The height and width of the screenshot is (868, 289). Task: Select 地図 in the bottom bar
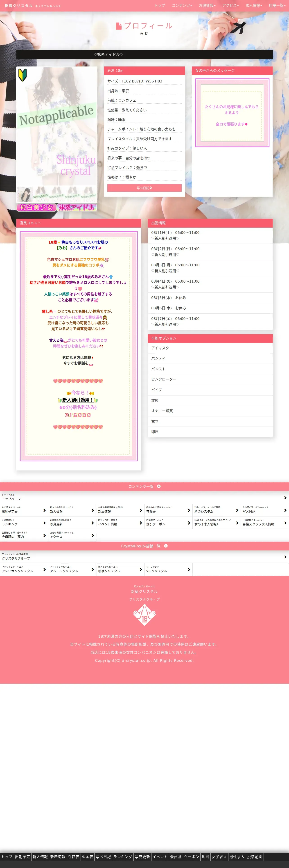click(205, 857)
